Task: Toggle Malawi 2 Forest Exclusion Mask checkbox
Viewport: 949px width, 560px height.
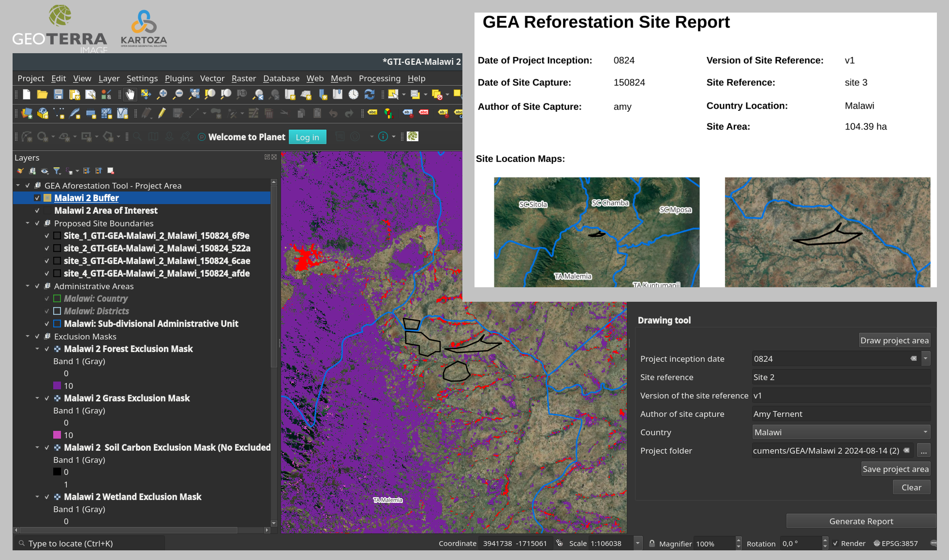Action: click(47, 349)
